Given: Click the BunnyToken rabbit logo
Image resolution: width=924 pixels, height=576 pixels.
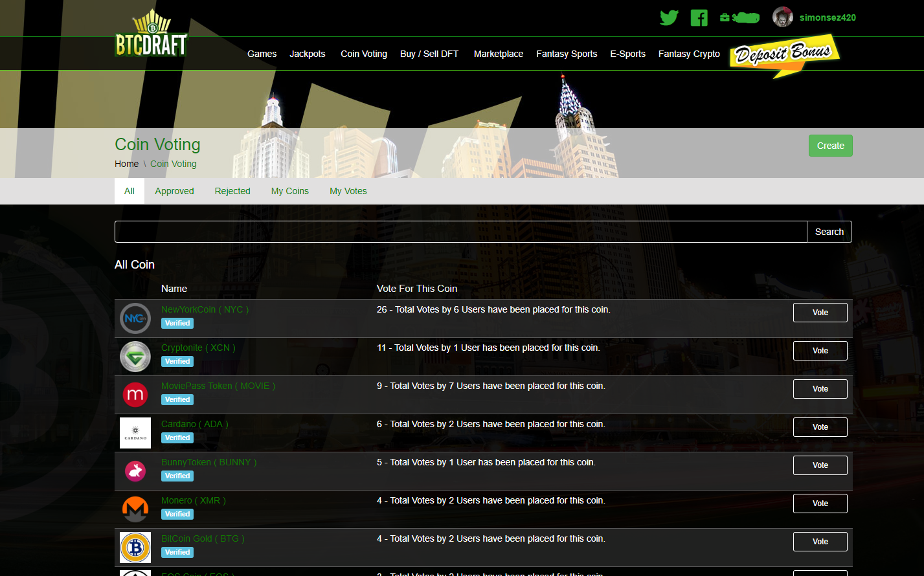Looking at the screenshot, I should pos(135,471).
